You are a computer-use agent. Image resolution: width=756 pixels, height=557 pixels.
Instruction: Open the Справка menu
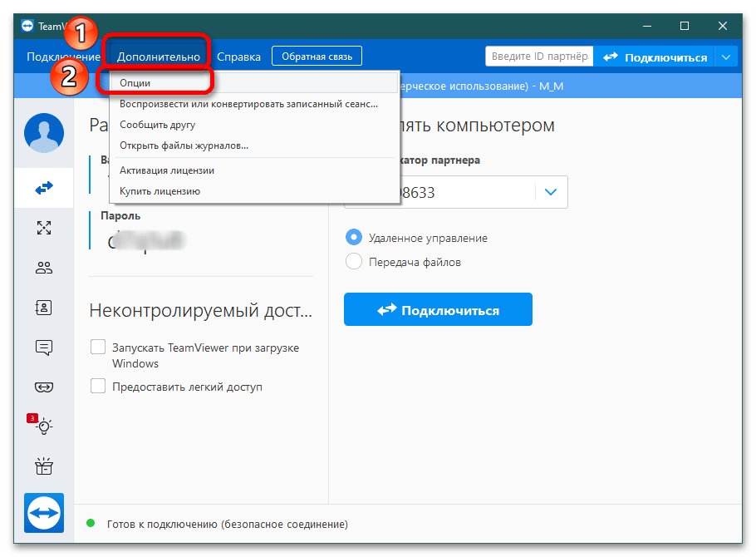238,57
